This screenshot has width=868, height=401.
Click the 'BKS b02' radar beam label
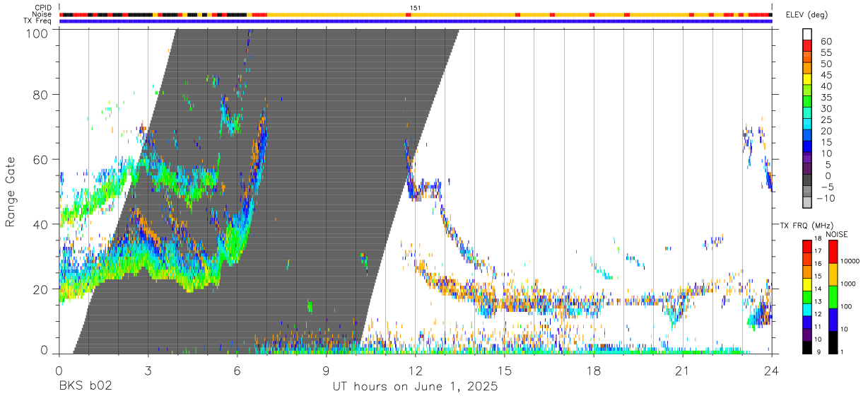(86, 387)
